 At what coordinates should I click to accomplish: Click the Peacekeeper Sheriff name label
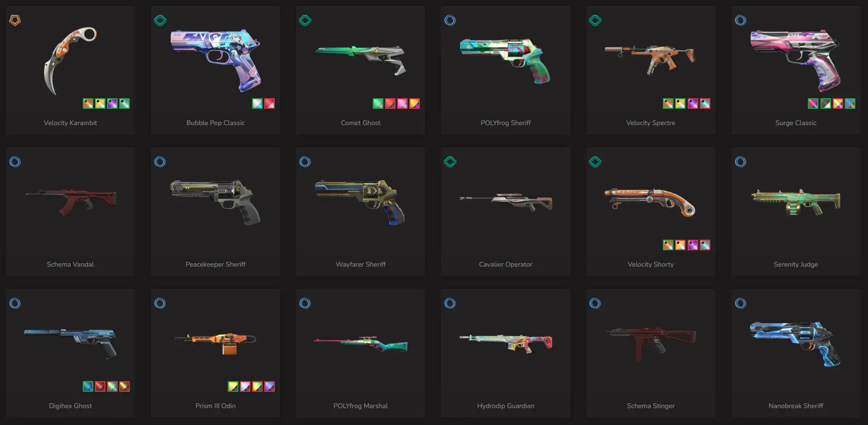pyautogui.click(x=216, y=265)
